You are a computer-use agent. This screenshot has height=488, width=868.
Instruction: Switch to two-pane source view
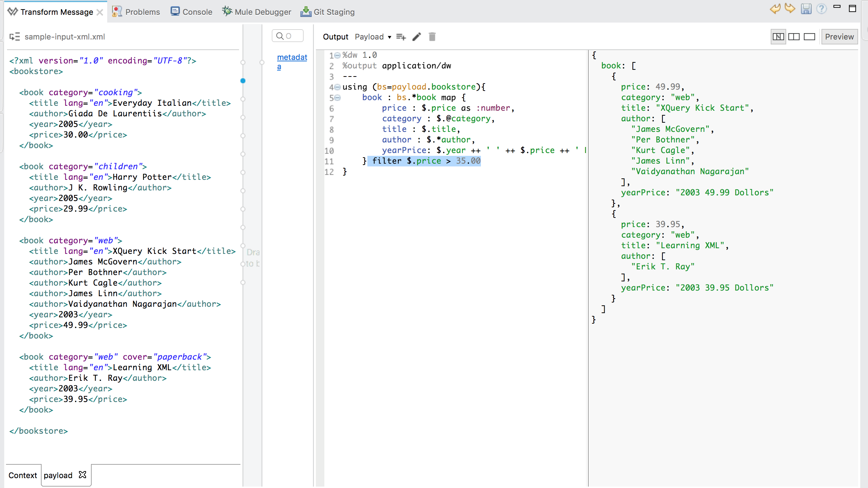point(794,37)
